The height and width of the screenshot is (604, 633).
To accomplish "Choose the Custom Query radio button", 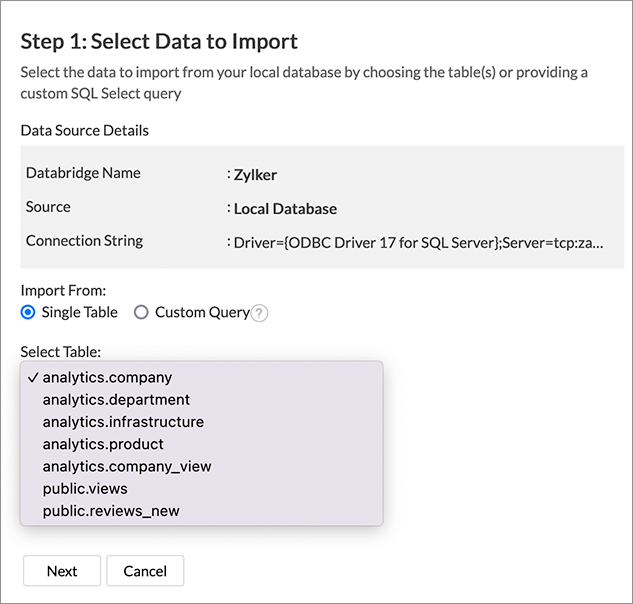I will pyautogui.click(x=141, y=312).
